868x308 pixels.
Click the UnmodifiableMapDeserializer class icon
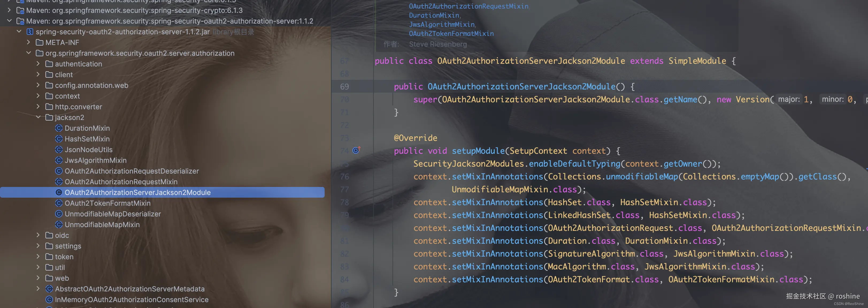click(59, 214)
